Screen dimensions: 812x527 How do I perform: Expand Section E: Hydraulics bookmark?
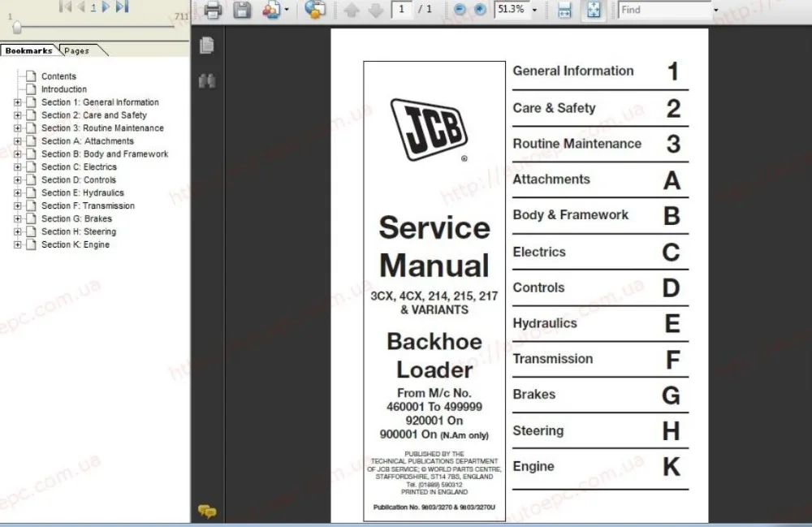tap(18, 193)
